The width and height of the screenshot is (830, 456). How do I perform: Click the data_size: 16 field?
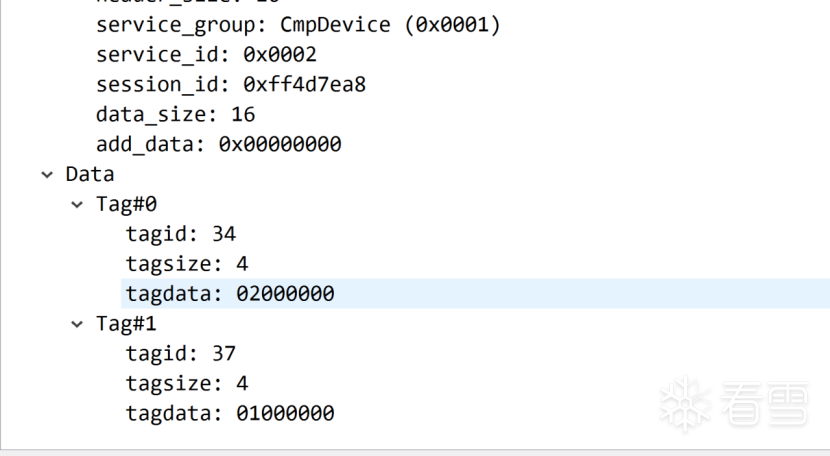point(175,115)
